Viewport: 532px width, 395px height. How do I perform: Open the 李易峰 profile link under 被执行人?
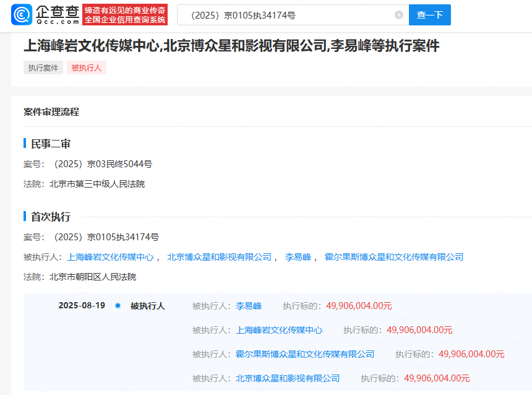pyautogui.click(x=298, y=257)
